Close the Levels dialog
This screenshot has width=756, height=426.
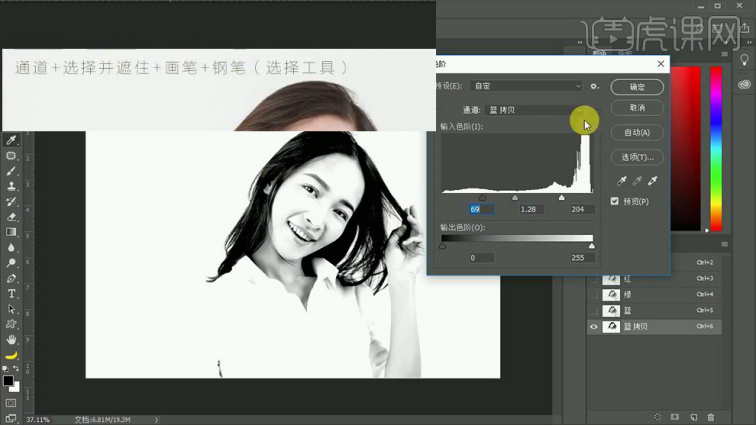661,64
